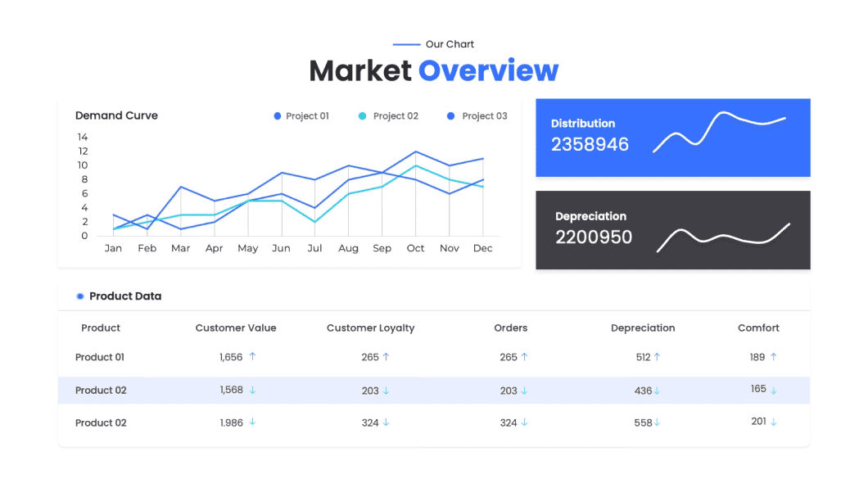Click the up arrow next to 1,656

(252, 357)
